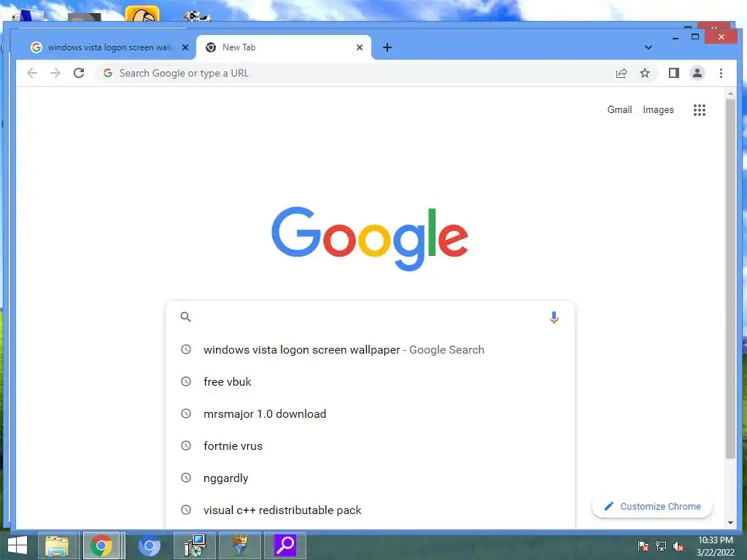
Task: Click history icon next to fortnie vrus
Action: click(186, 446)
